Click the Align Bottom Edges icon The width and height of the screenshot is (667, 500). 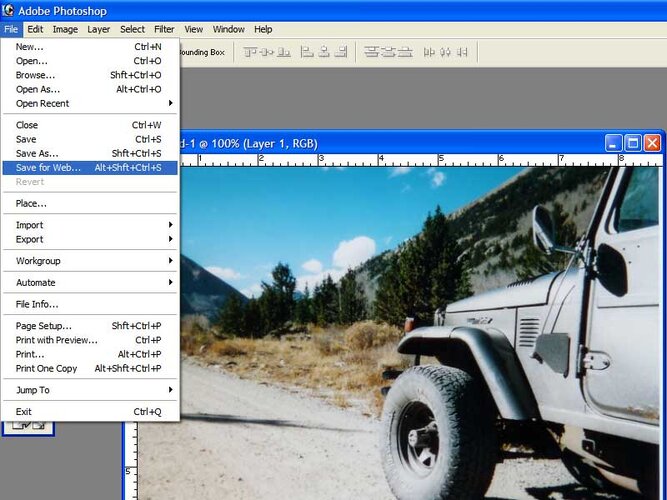(284, 52)
